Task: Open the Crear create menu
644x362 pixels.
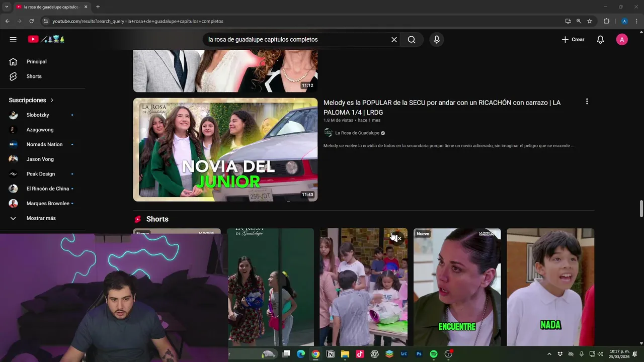Action: click(573, 40)
